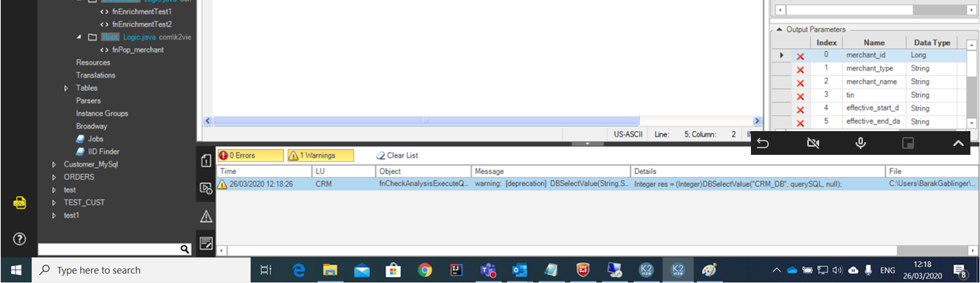Click the editor horizontal scrollbar track
The image size is (980, 283).
pyautogui.click(x=483, y=121)
